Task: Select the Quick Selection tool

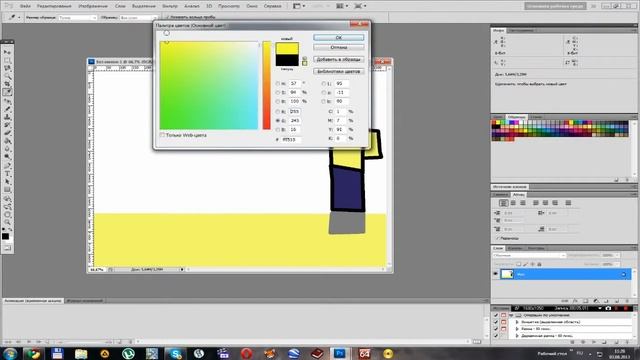Action: coord(7,76)
